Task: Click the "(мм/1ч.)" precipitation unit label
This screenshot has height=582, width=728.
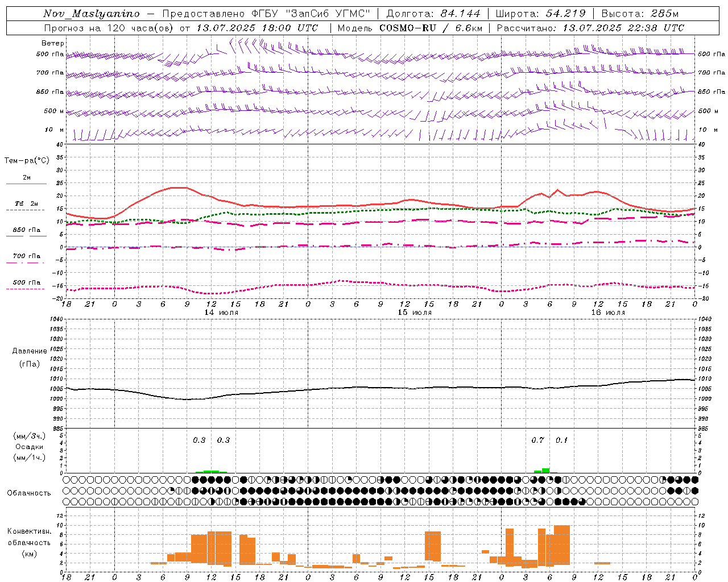Action: pos(30,458)
